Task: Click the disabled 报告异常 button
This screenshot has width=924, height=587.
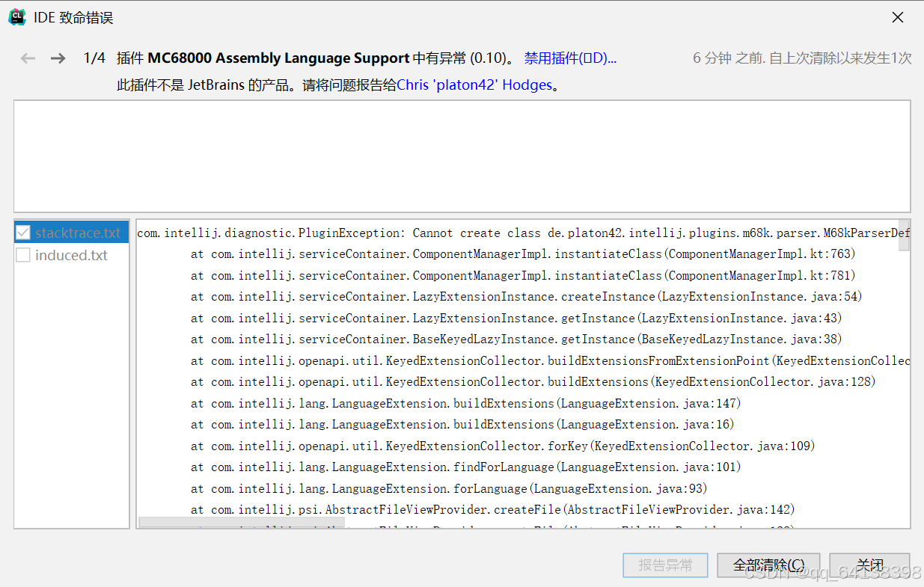Action: tap(664, 565)
